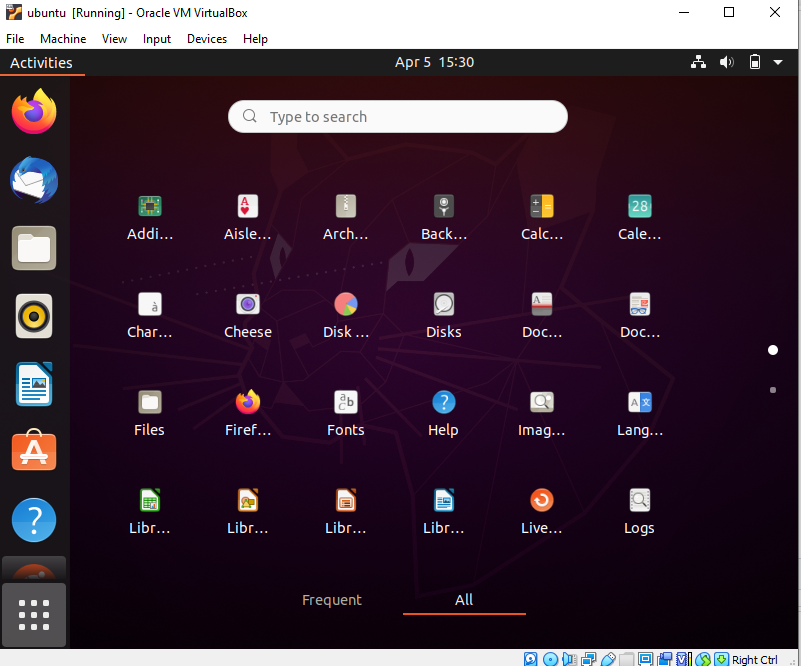
Task: Open the VirtualBox Devices menu
Action: click(x=207, y=39)
